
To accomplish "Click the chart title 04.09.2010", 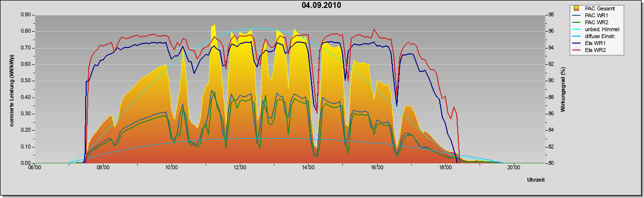I will pos(321,5).
